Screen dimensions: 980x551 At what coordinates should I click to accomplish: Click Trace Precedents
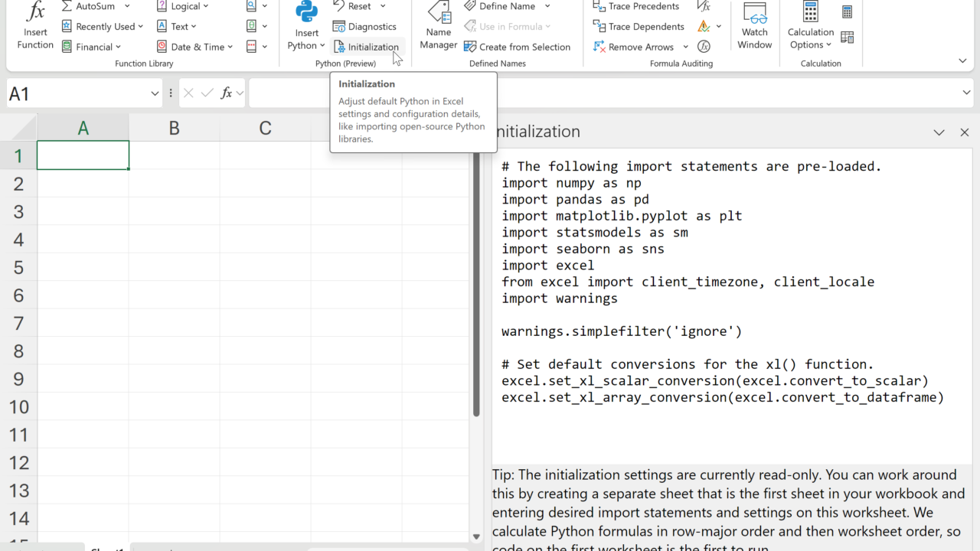click(x=636, y=7)
